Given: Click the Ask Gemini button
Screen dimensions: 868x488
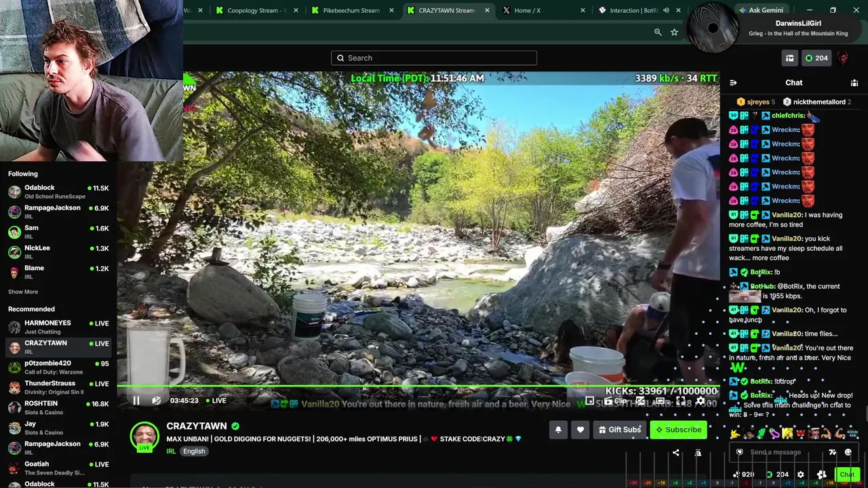Looking at the screenshot, I should pos(760,10).
